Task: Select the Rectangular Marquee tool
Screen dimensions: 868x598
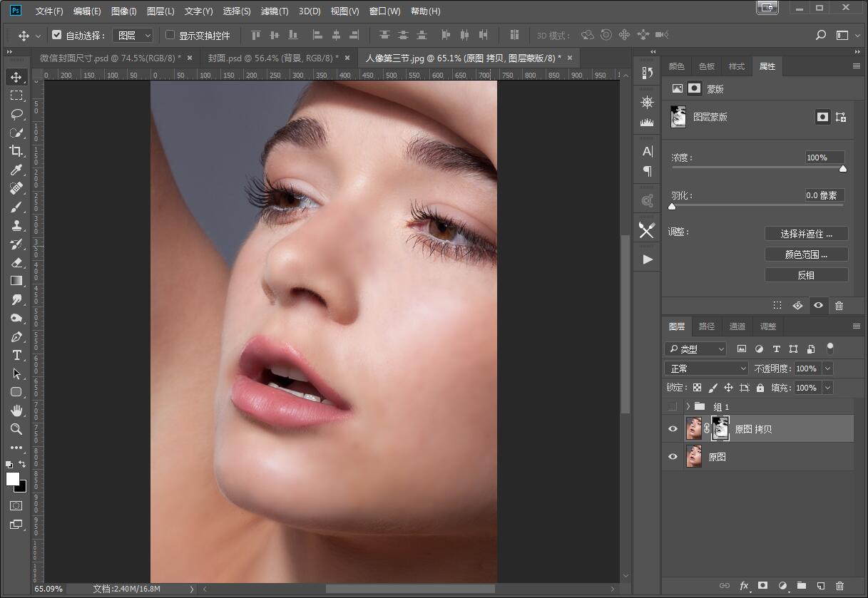Action: click(x=16, y=96)
